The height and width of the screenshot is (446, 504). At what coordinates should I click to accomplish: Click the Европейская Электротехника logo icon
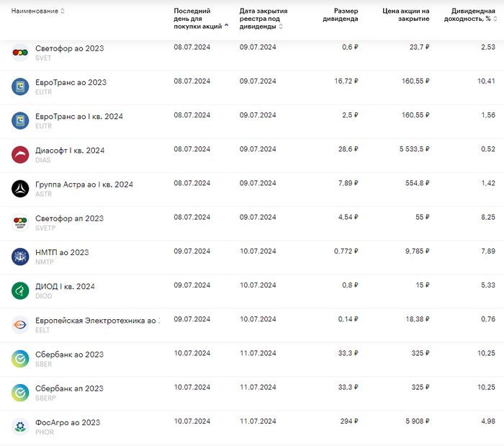tap(20, 325)
